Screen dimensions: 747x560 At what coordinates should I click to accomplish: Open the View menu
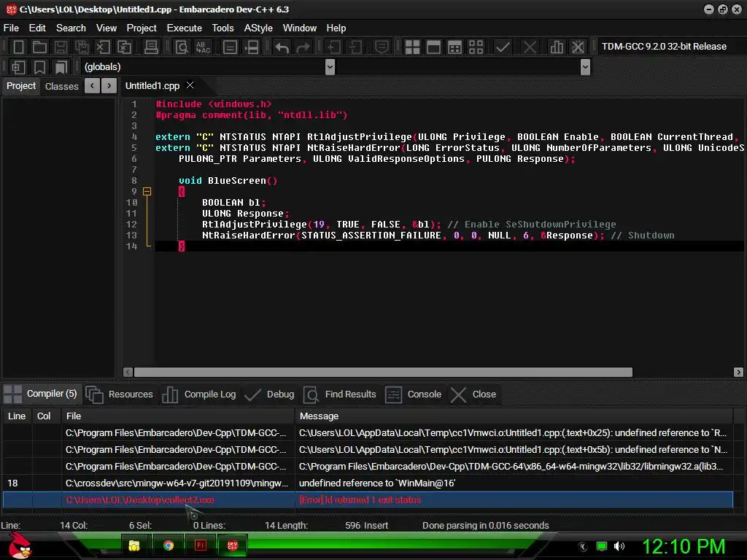[107, 28]
